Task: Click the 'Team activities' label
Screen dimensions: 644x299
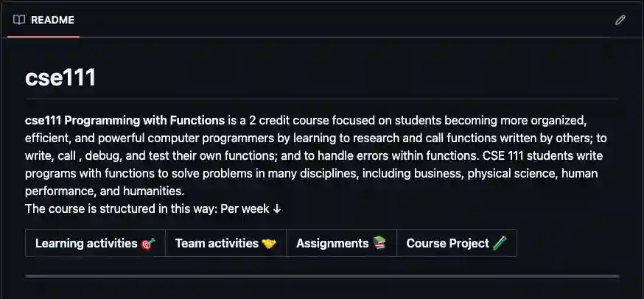Action: [x=217, y=243]
